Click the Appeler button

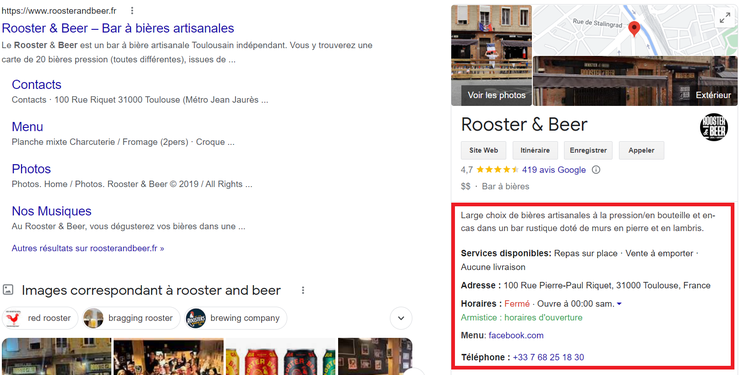[x=641, y=150]
